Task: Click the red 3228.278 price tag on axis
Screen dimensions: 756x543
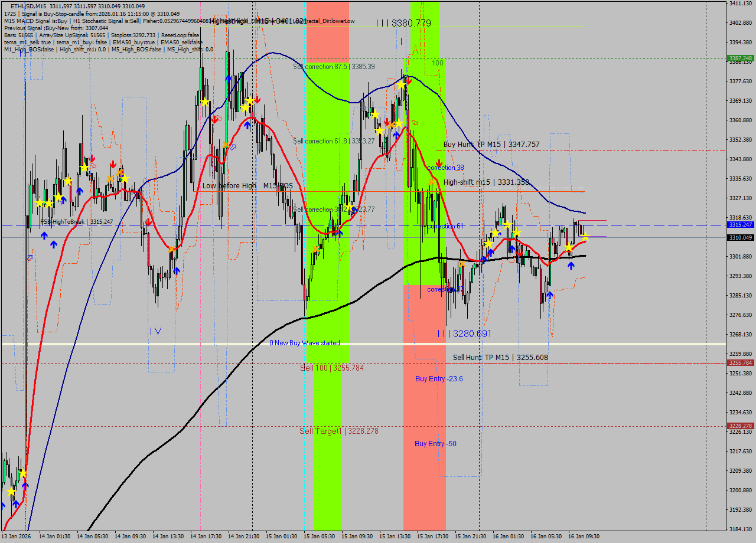Action: (740, 426)
